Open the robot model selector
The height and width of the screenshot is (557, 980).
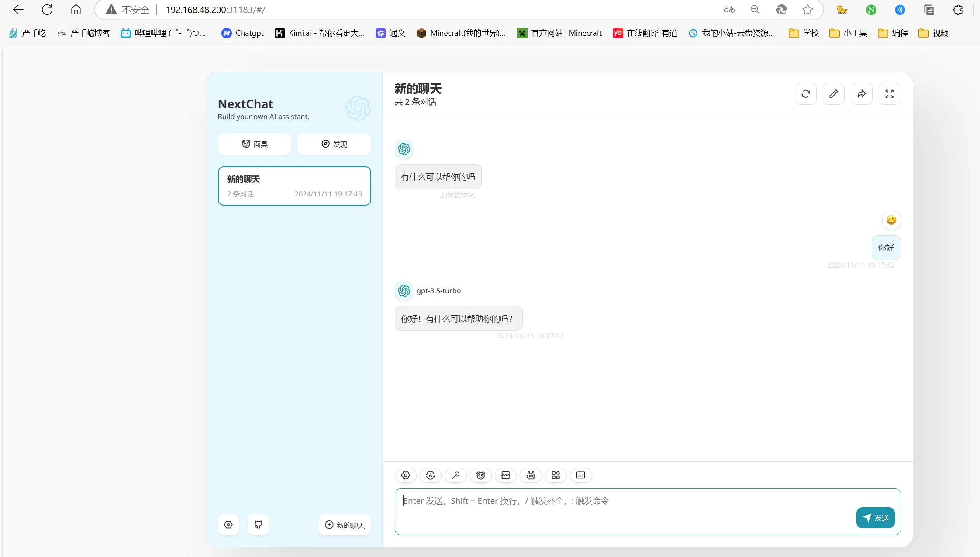531,475
